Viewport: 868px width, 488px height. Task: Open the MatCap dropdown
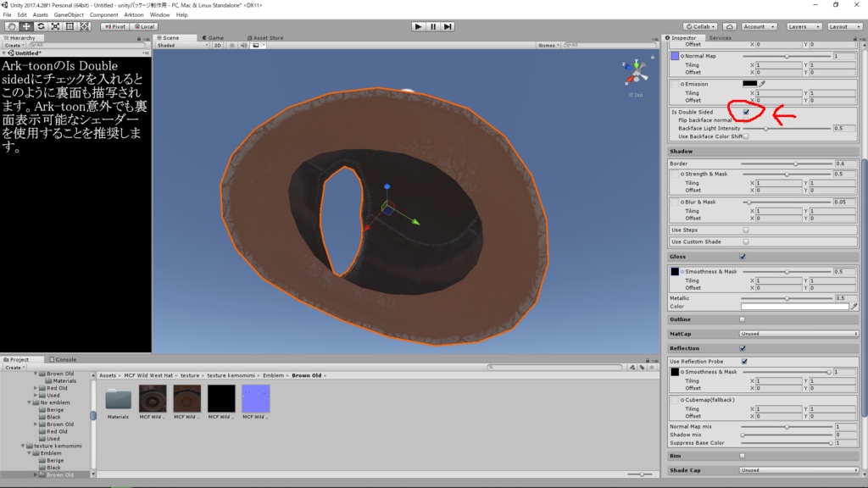coord(798,334)
